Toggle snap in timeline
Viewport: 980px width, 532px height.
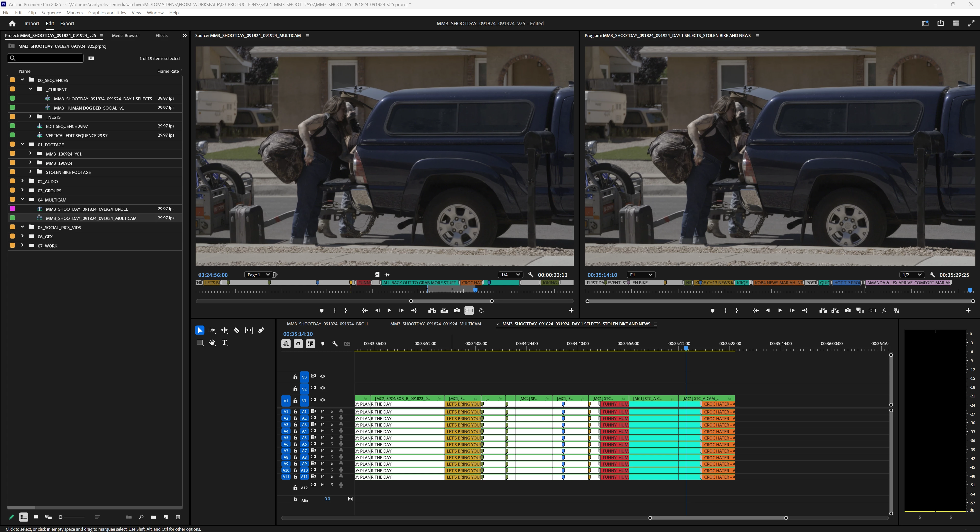(298, 344)
